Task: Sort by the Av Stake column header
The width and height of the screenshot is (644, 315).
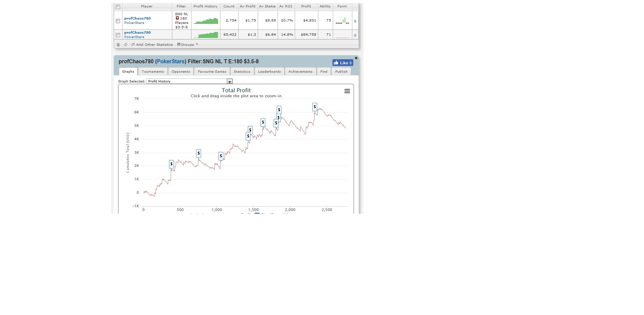Action: 267,6
